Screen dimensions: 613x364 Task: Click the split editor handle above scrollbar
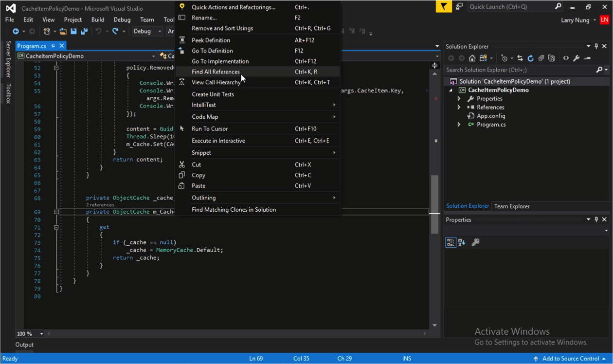(x=435, y=66)
